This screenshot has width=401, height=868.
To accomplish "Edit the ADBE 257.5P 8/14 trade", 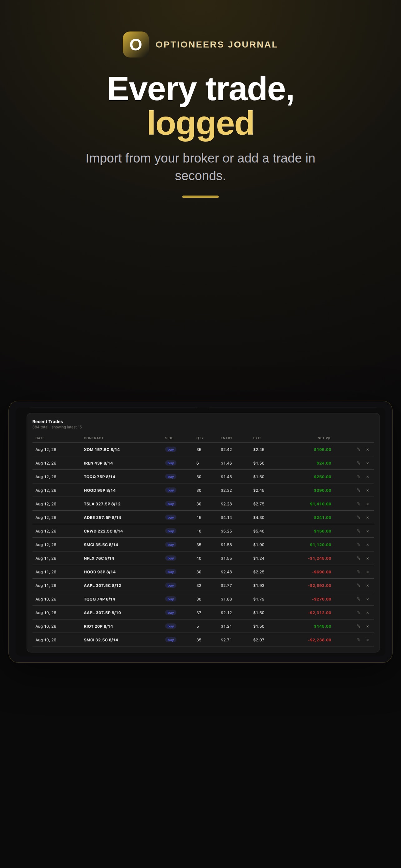I will (359, 517).
